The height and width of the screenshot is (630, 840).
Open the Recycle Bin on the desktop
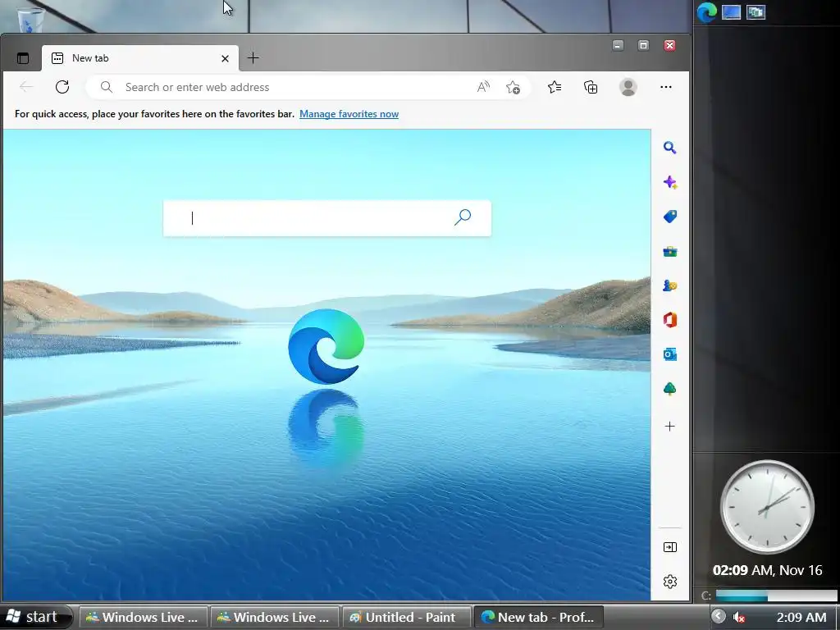coord(30,20)
